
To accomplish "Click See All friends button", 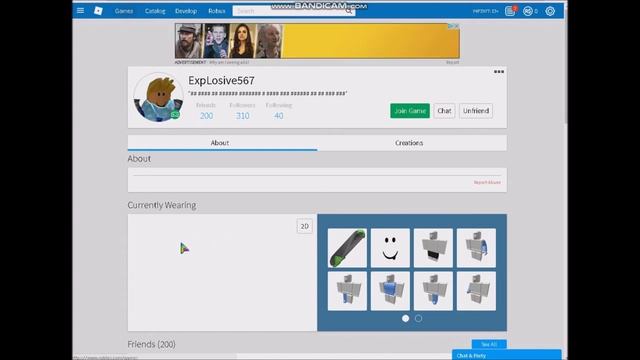I will [489, 344].
